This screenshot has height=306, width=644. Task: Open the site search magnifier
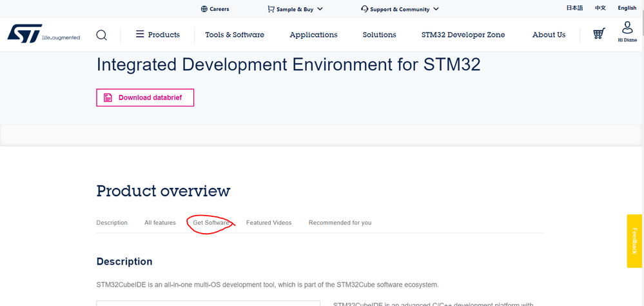(x=101, y=35)
